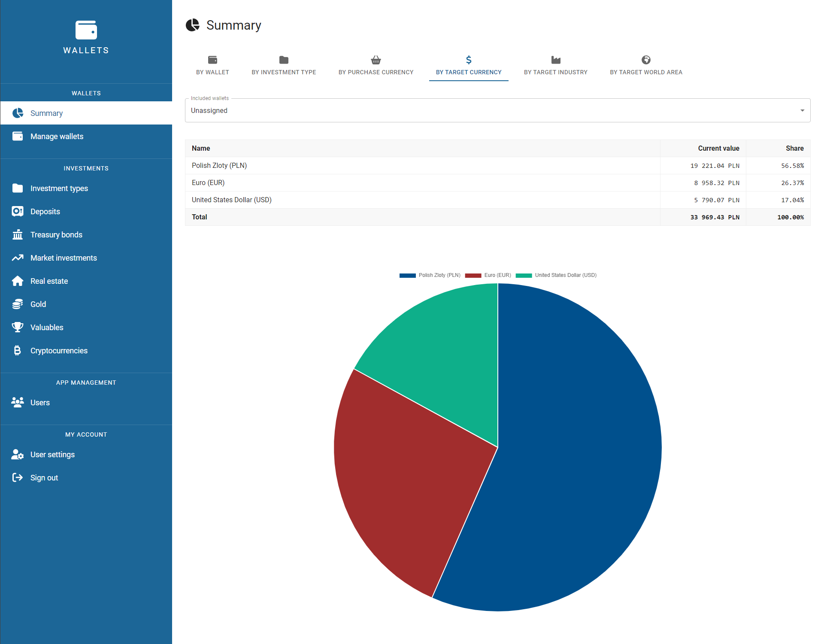Image resolution: width=824 pixels, height=644 pixels.
Task: Click the Sign out arrow icon
Action: pyautogui.click(x=18, y=477)
